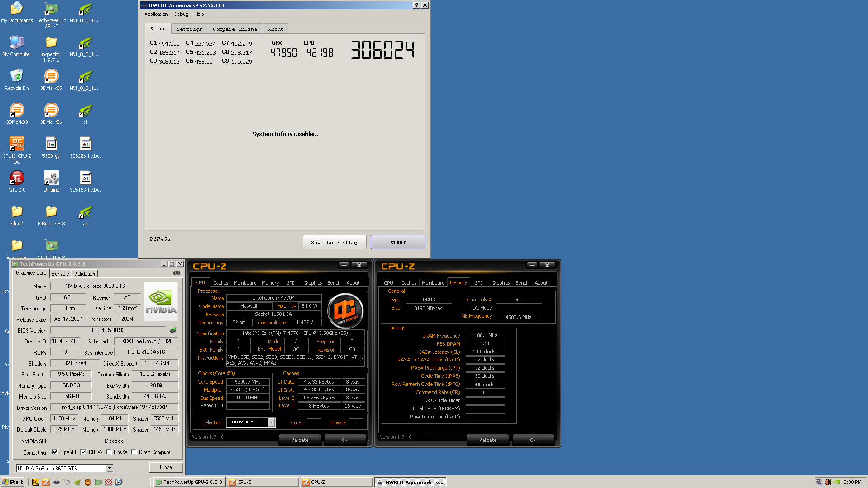868x488 pixels.
Task: Open inspector 1.9.7.1 folder
Action: click(x=51, y=49)
